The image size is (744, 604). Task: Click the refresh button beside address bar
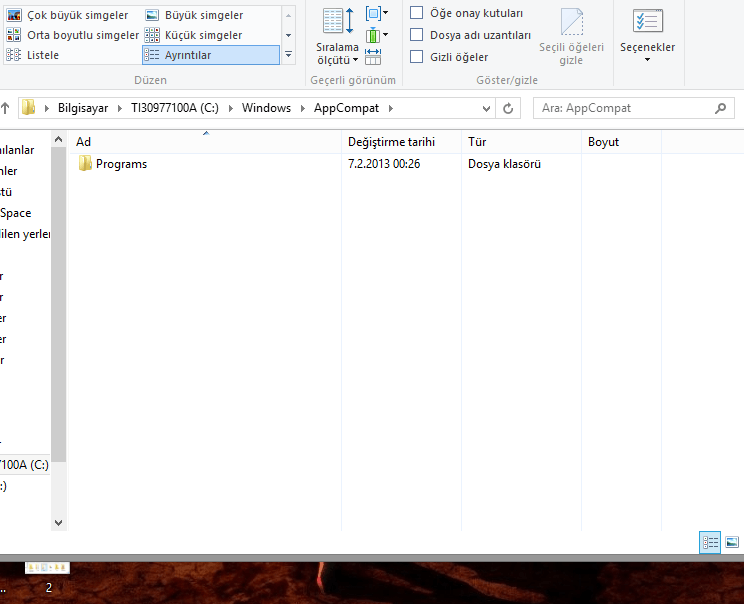pos(508,108)
